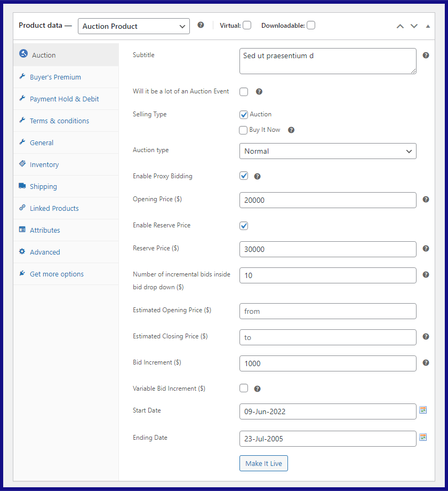Viewport: 448px width, 491px height.
Task: Click wrench icon beside General tab
Action: pos(22,142)
